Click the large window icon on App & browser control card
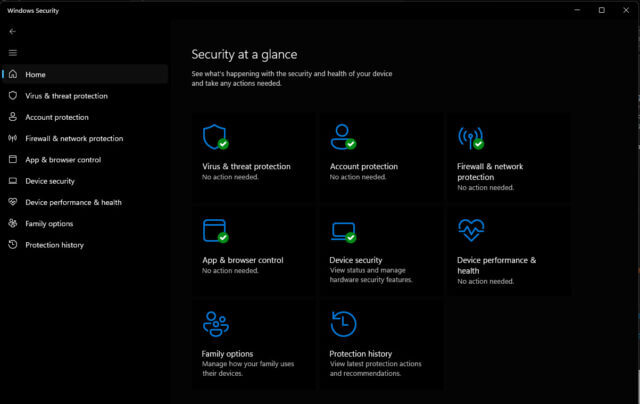The height and width of the screenshot is (404, 640). coord(215,231)
